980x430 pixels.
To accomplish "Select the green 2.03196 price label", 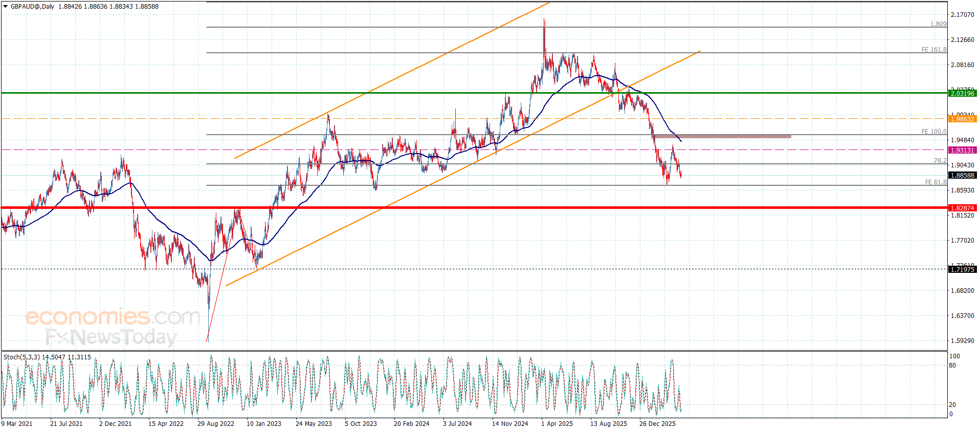I will [962, 93].
